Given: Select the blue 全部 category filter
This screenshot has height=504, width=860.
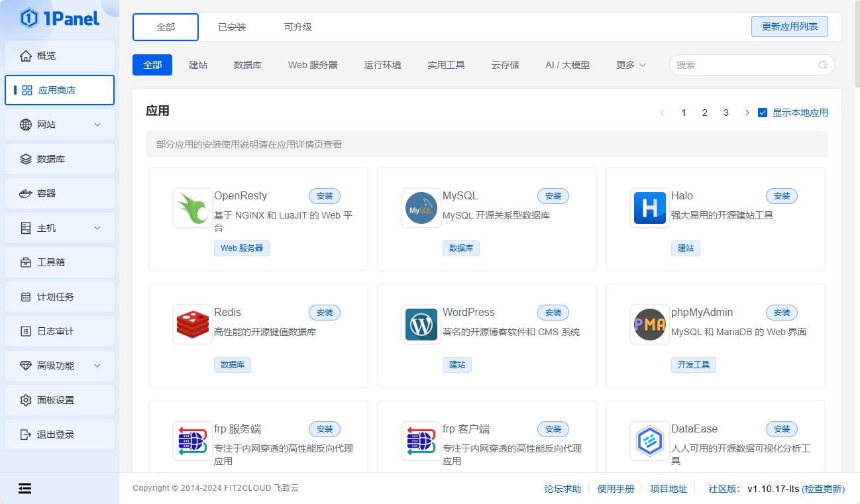Looking at the screenshot, I should (x=152, y=65).
